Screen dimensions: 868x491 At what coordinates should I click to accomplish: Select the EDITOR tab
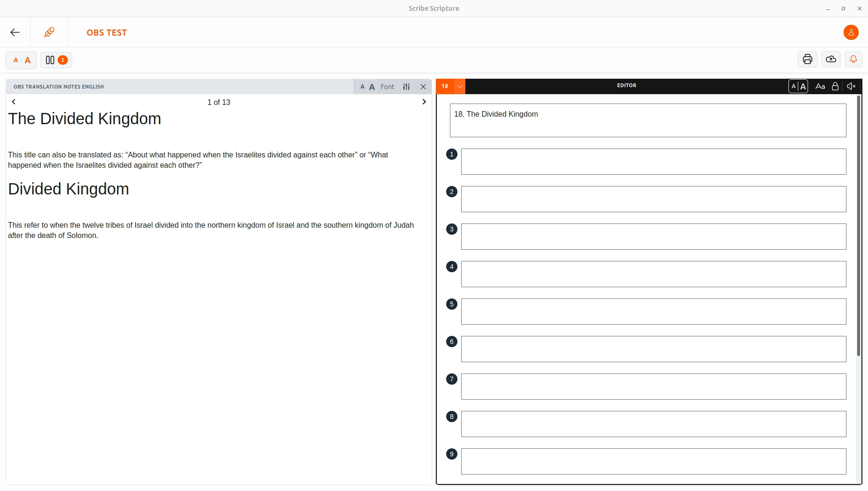point(627,85)
